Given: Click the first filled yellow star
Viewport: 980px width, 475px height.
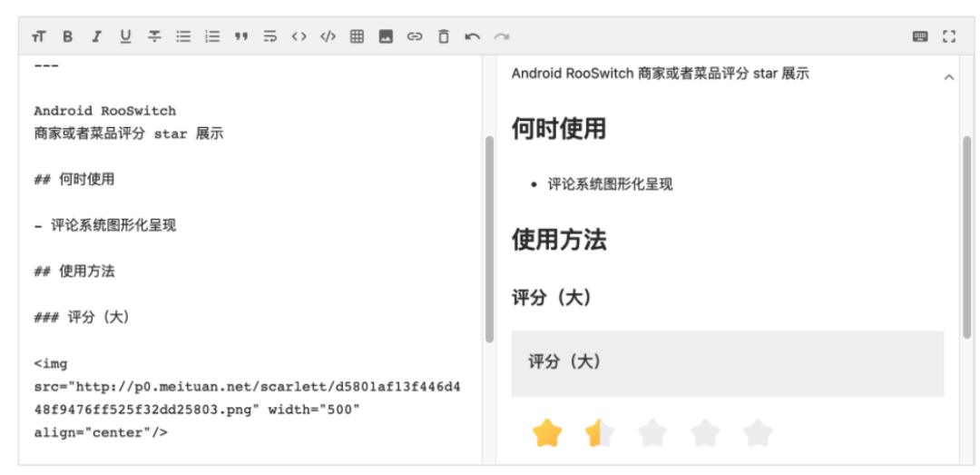Looking at the screenshot, I should pos(547,433).
